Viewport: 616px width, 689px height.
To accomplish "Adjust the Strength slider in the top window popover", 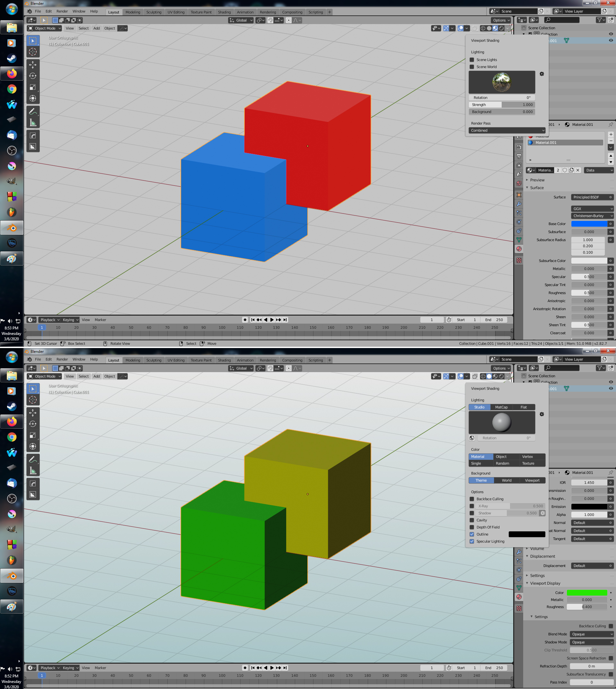I will coord(502,105).
